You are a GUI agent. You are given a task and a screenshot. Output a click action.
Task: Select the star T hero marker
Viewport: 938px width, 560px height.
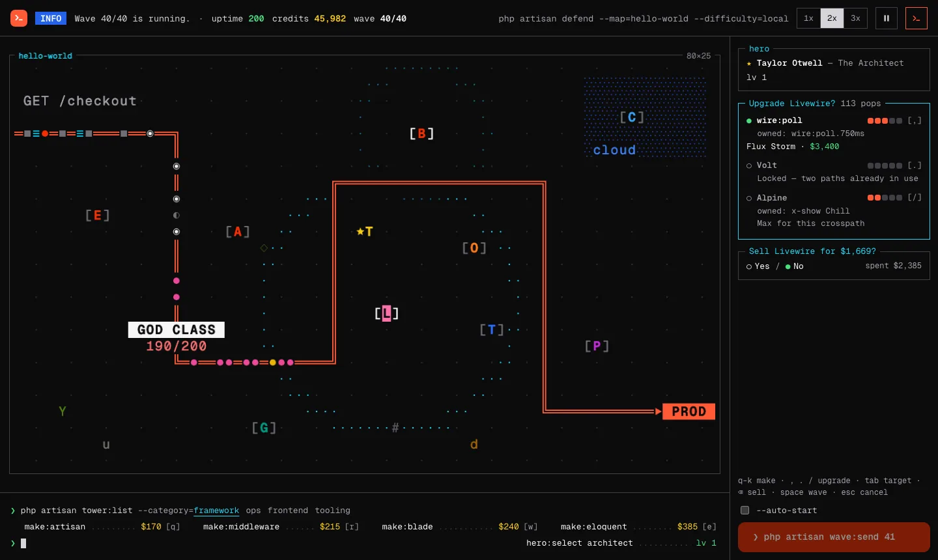coord(365,231)
